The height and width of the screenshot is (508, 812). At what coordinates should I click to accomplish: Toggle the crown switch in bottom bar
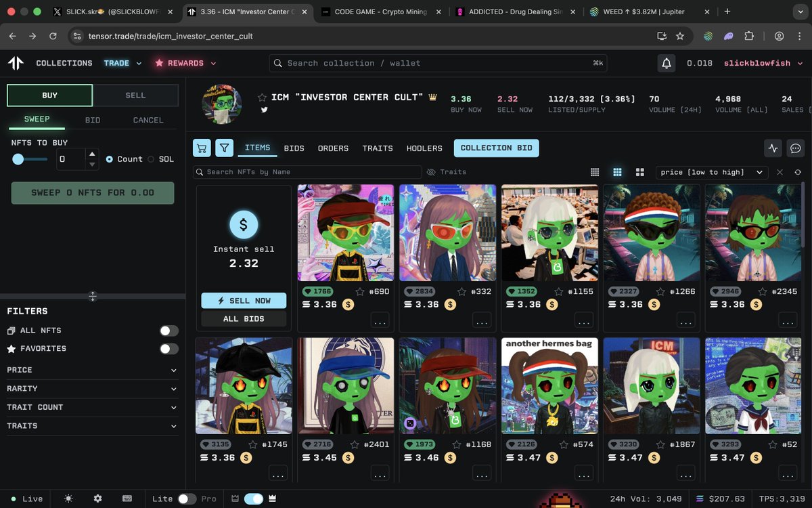pos(254,499)
